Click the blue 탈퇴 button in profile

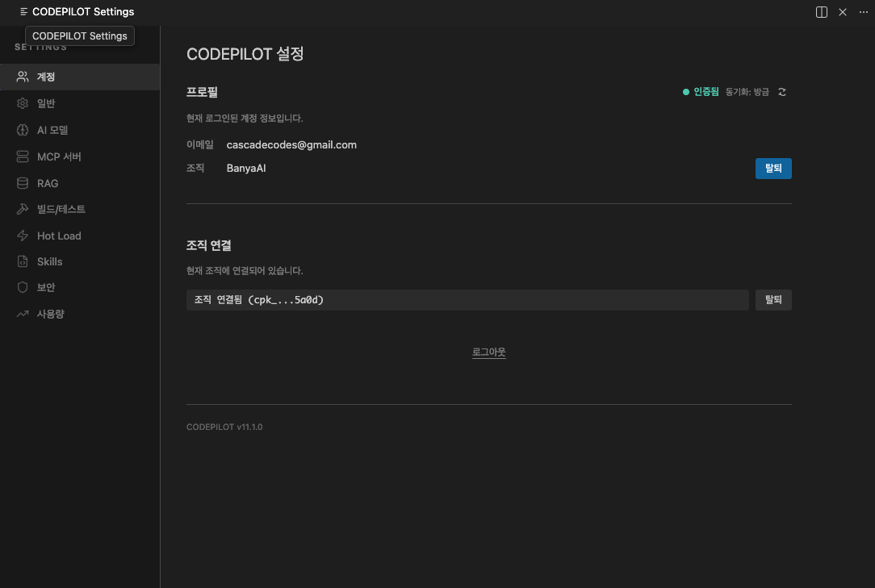[x=772, y=169]
